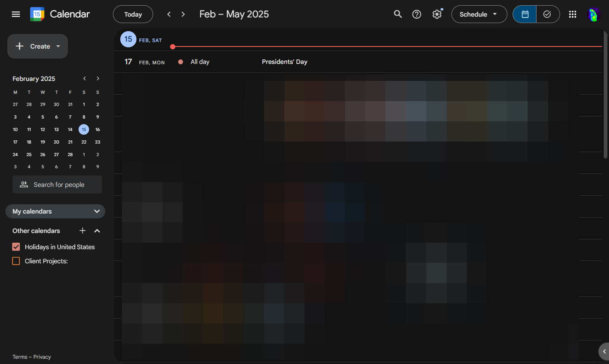609x364 pixels.
Task: Open the Schedule view dropdown
Action: point(479,14)
